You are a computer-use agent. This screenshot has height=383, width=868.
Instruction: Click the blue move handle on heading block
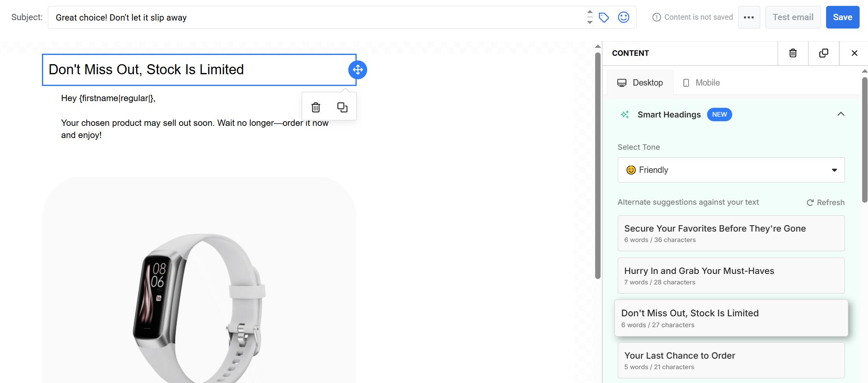pos(358,70)
